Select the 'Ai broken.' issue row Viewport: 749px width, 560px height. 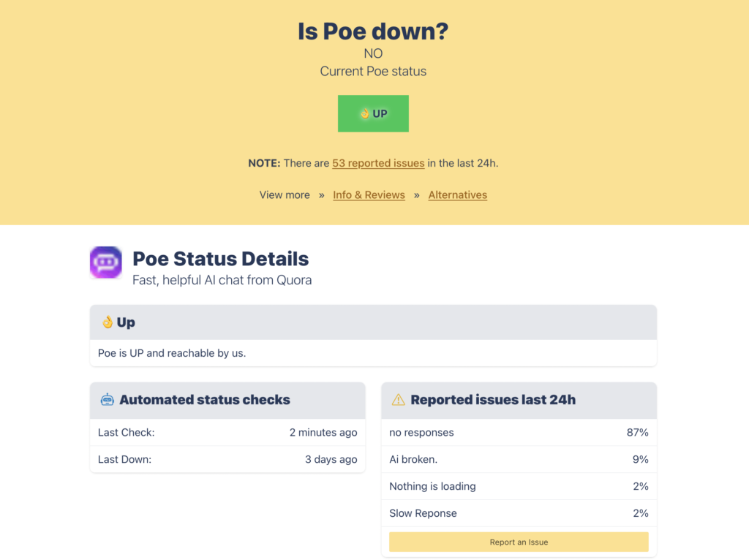[519, 459]
